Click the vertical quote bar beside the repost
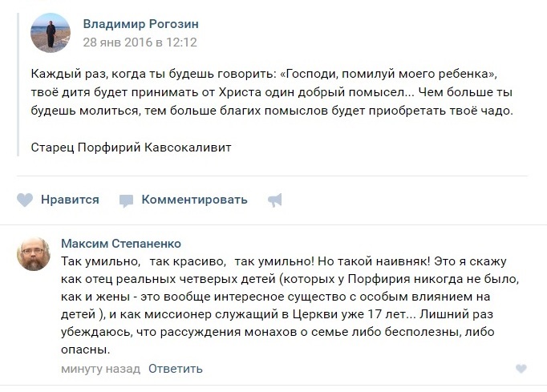The width and height of the screenshot is (547, 392). [x=18, y=85]
